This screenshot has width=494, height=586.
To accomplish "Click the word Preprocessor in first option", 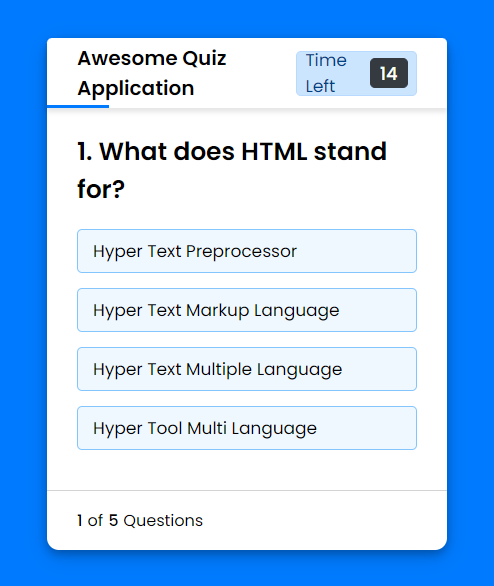I will (241, 252).
